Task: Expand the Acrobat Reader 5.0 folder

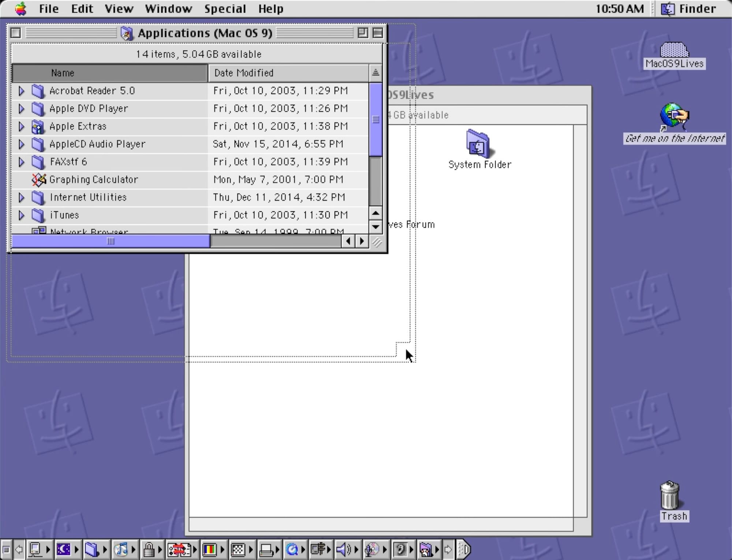Action: pos(21,91)
